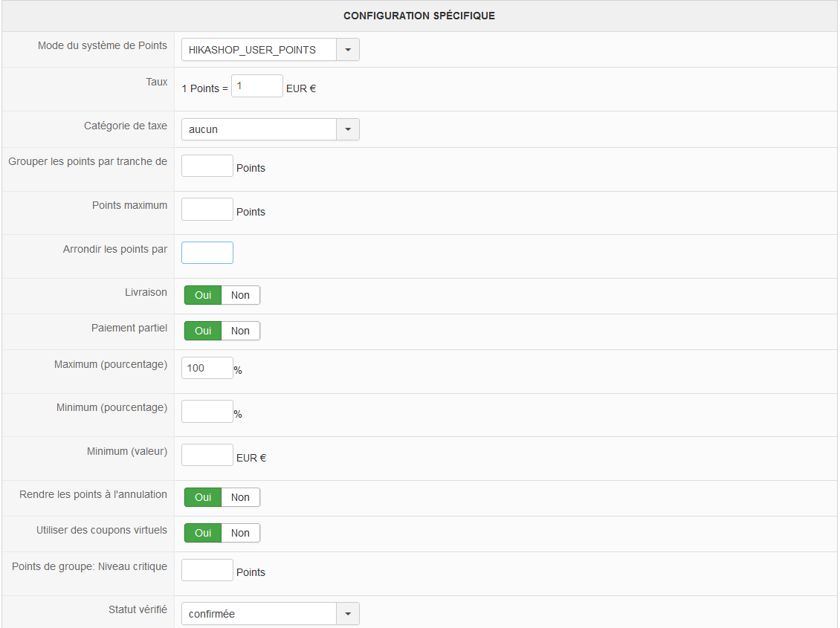The width and height of the screenshot is (840, 628).
Task: Focus the Minimum (valeur) EUR field
Action: tap(207, 455)
